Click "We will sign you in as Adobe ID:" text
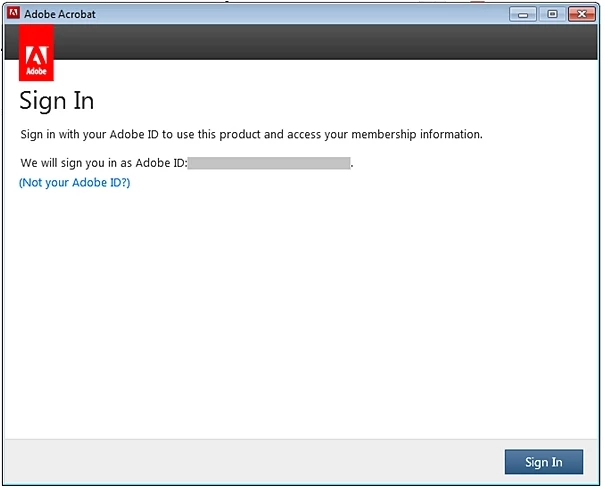The image size is (605, 490). (104, 163)
